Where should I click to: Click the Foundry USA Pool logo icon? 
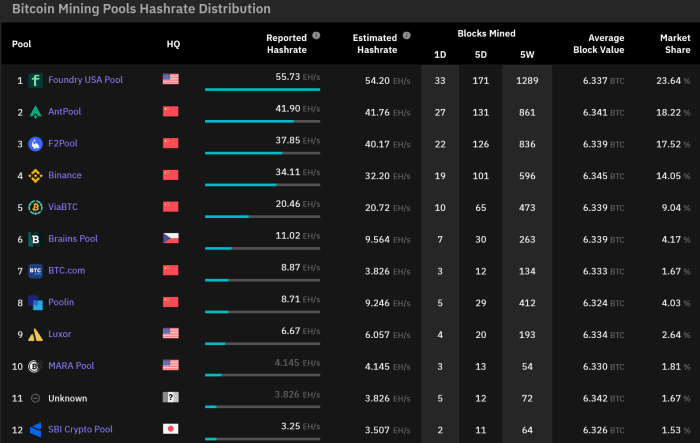click(35, 79)
